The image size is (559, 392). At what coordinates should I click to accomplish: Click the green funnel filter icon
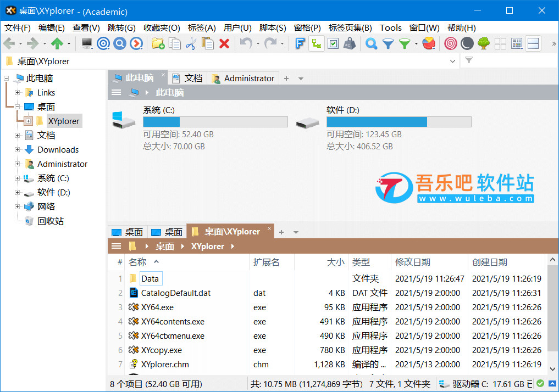click(405, 44)
